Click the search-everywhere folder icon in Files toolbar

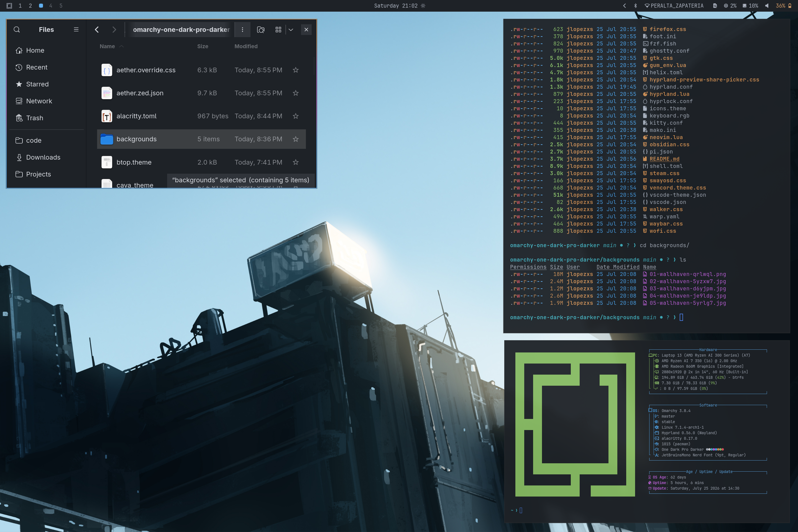(260, 30)
